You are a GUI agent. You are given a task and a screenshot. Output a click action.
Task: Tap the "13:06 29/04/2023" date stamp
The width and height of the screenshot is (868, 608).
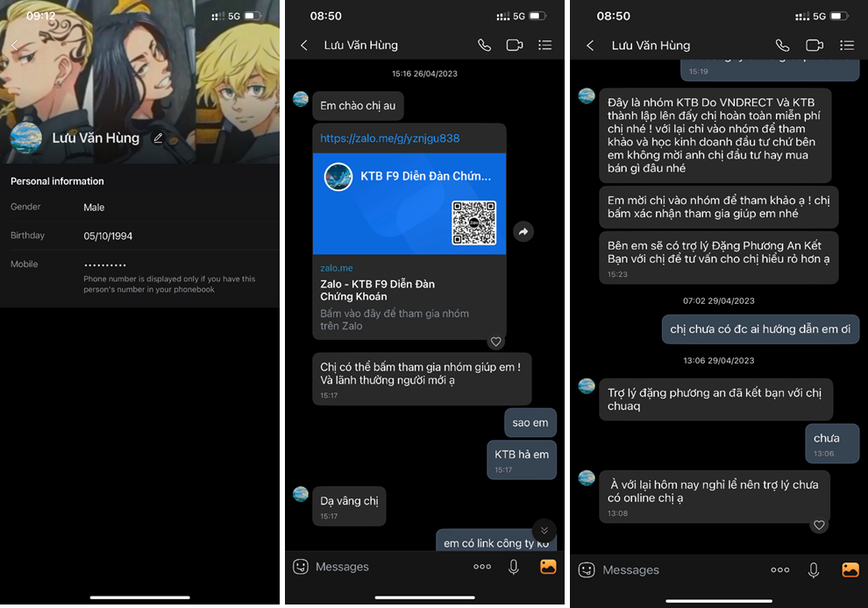719,361
